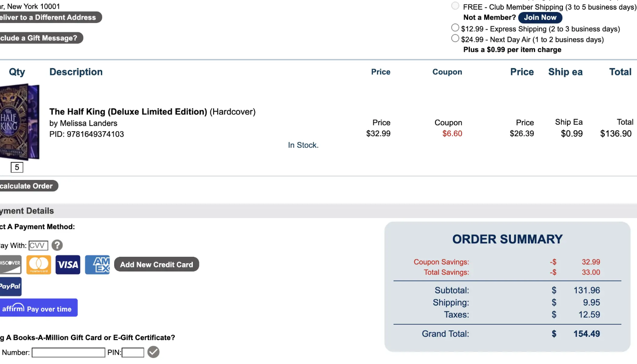The width and height of the screenshot is (637, 364).
Task: Select $24.99 Next Day Air option
Action: click(x=455, y=38)
